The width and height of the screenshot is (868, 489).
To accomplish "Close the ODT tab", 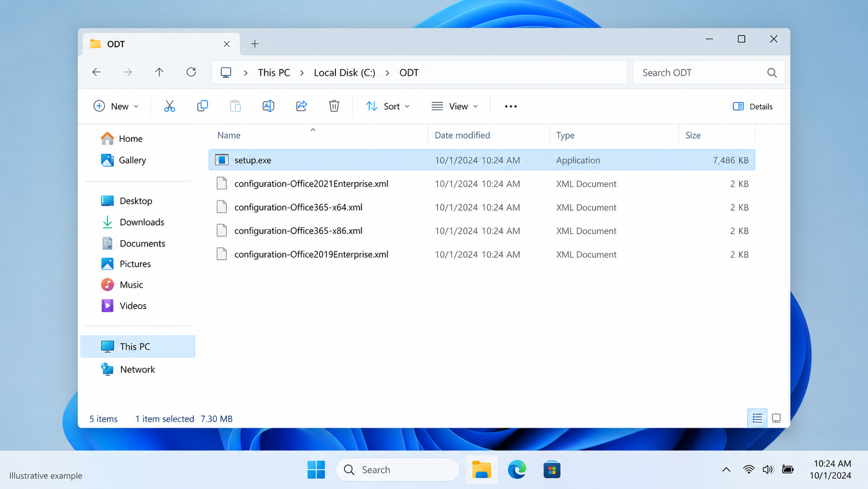I will [x=227, y=44].
